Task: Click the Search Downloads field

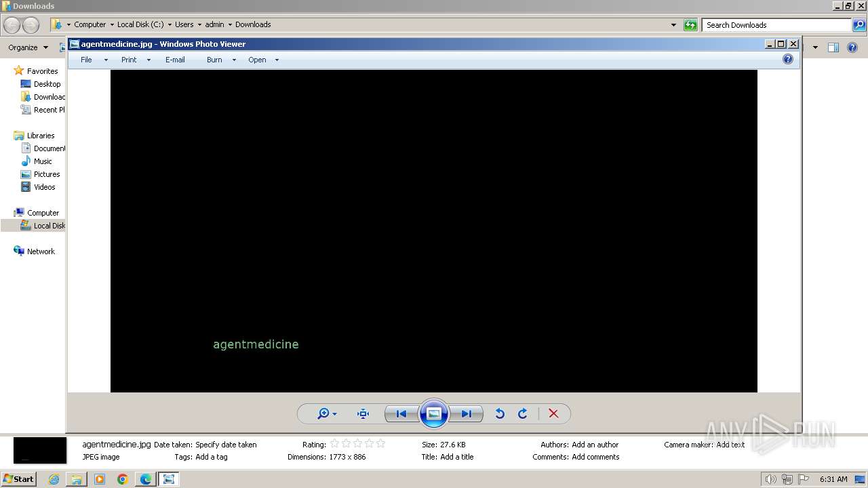Action: click(x=777, y=25)
